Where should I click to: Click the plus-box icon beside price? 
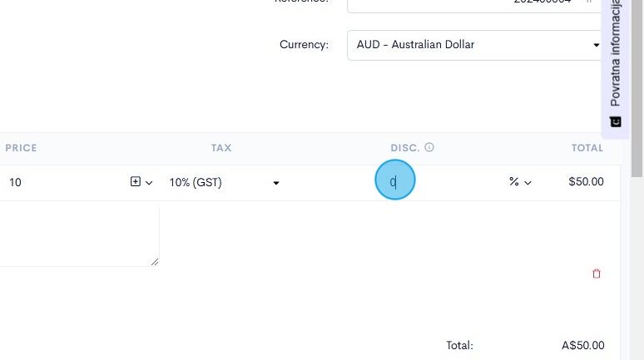tap(136, 182)
